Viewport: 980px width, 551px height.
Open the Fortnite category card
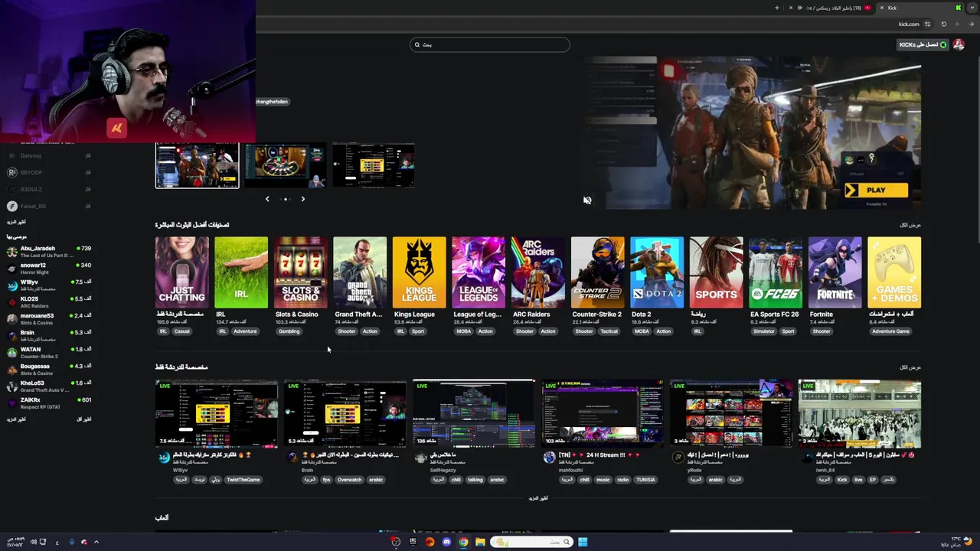click(x=835, y=272)
